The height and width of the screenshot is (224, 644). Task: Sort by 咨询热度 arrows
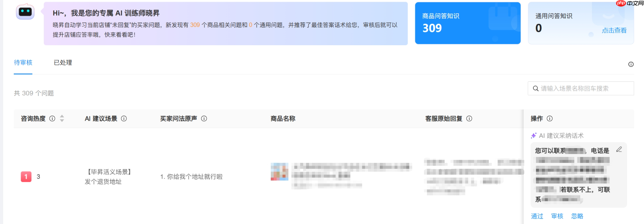click(x=62, y=118)
